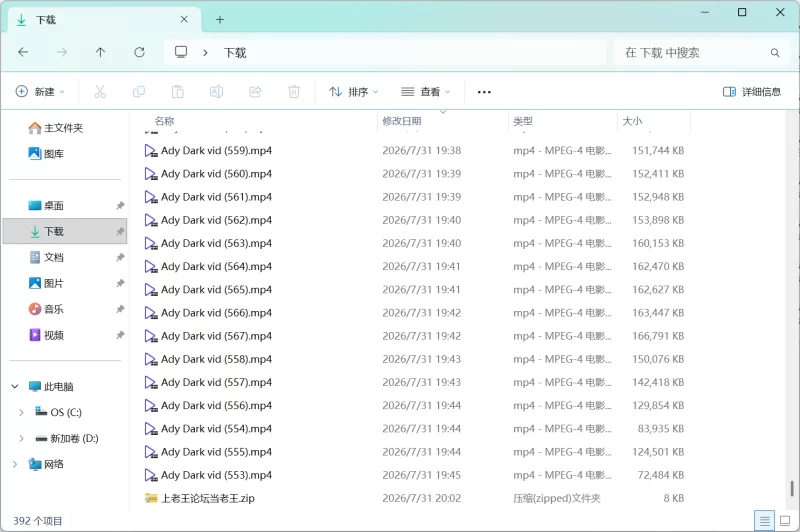Switch to large thumbnails view icon

785,521
